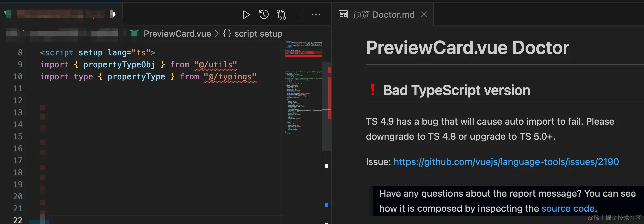This screenshot has height=224, width=644.
Task: Switch to the 预览 Doctor.md tab
Action: 383,14
